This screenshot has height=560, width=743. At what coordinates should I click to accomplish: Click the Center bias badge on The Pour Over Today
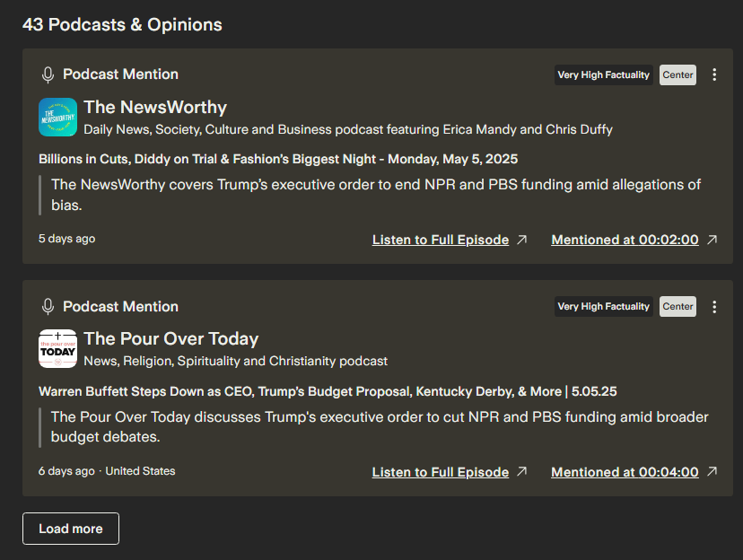[x=677, y=307]
